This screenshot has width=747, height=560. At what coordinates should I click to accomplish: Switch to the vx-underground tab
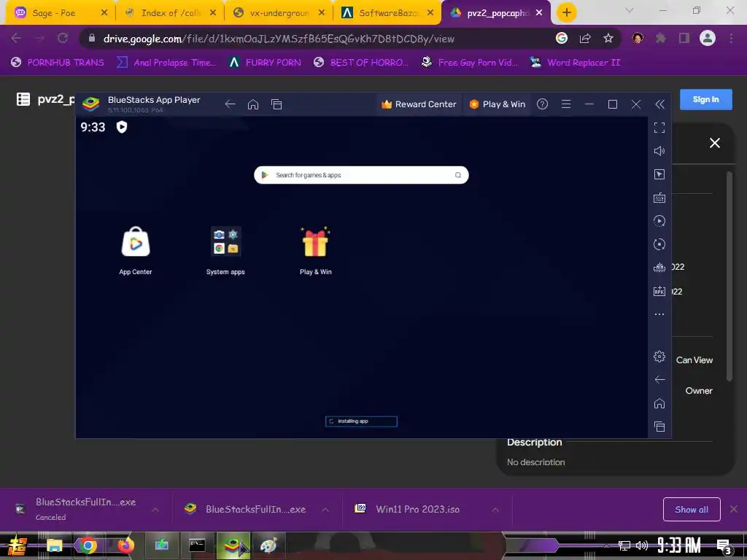[x=278, y=13]
